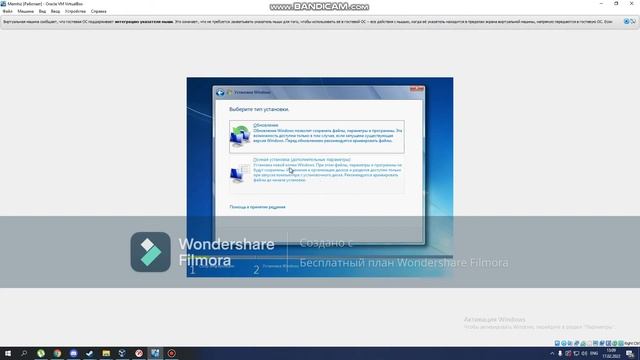Close the Установка Windows dialog
The image size is (640, 360).
[417, 89]
